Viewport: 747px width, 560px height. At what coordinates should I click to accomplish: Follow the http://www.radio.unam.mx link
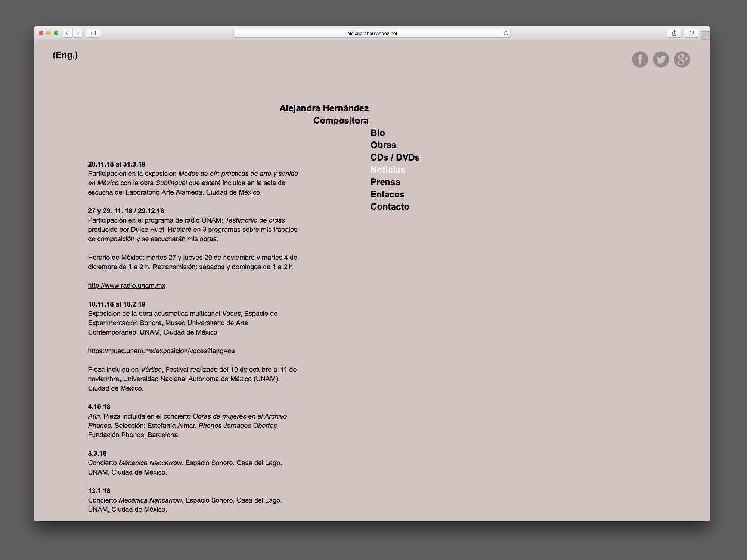coord(127,286)
